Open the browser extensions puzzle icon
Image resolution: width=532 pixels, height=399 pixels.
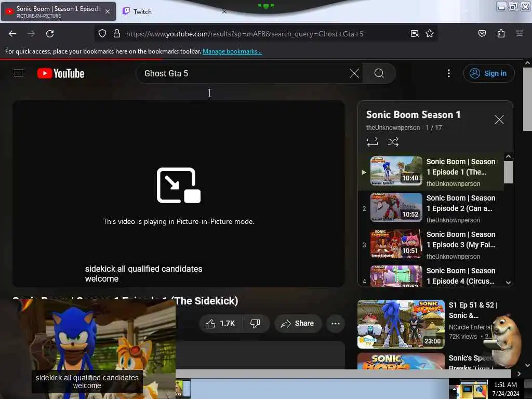click(x=501, y=34)
